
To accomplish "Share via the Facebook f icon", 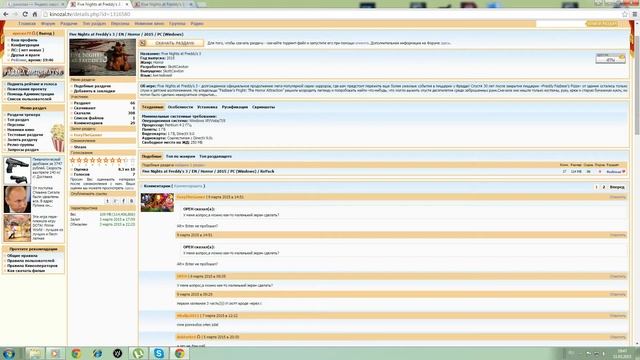I will tap(123, 201).
